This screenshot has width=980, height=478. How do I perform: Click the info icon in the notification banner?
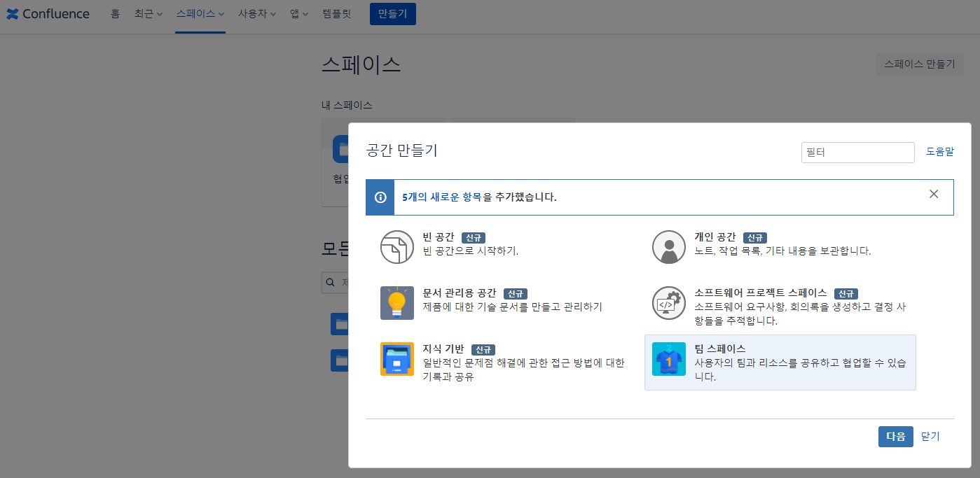[380, 197]
